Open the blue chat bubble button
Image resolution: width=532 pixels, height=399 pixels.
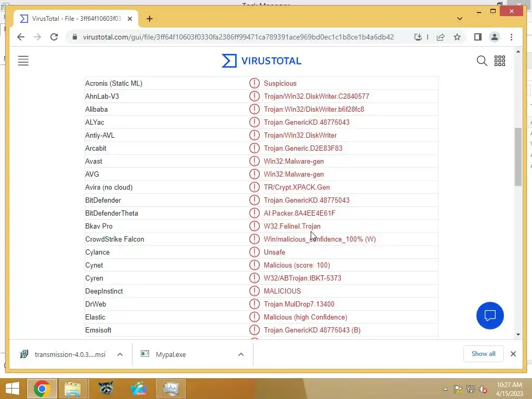490,315
